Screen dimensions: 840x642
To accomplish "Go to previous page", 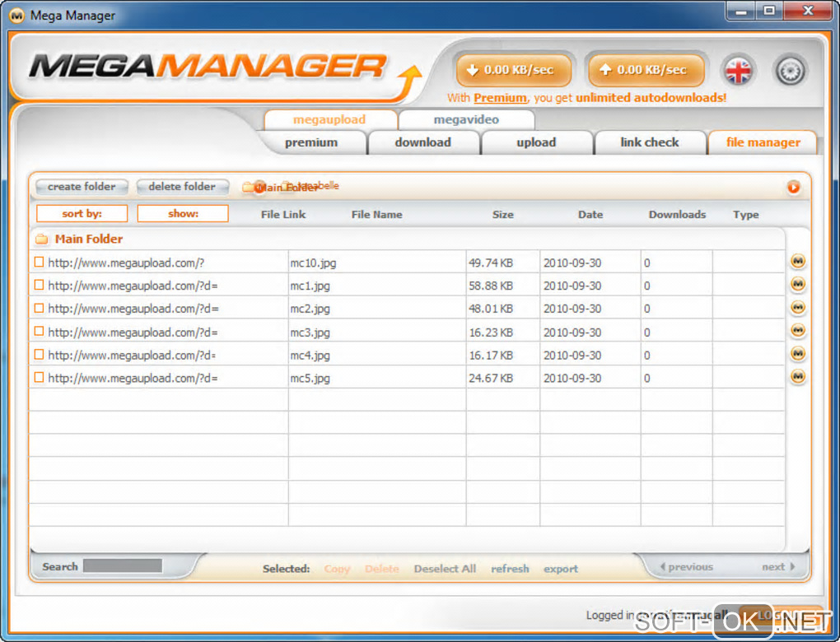I will [x=687, y=566].
